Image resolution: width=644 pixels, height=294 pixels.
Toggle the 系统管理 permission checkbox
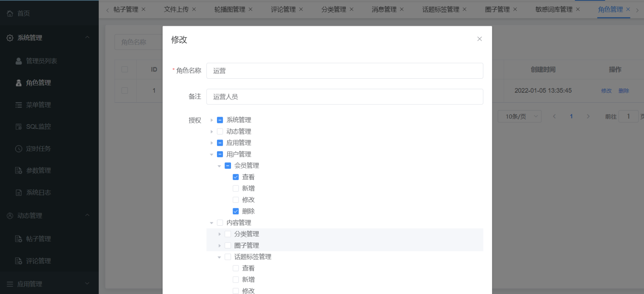tap(220, 120)
